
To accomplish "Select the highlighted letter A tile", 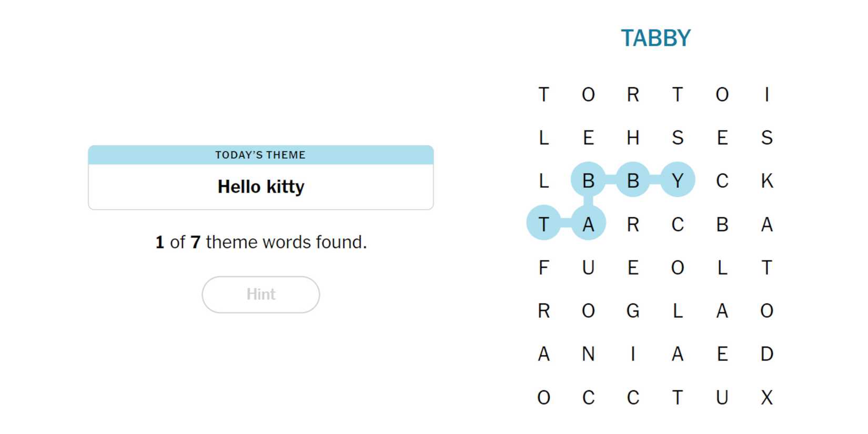I will [x=588, y=224].
